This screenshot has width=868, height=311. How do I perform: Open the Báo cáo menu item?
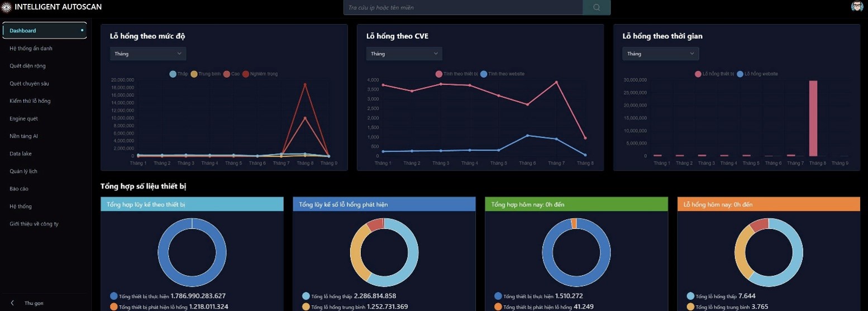pyautogui.click(x=19, y=189)
